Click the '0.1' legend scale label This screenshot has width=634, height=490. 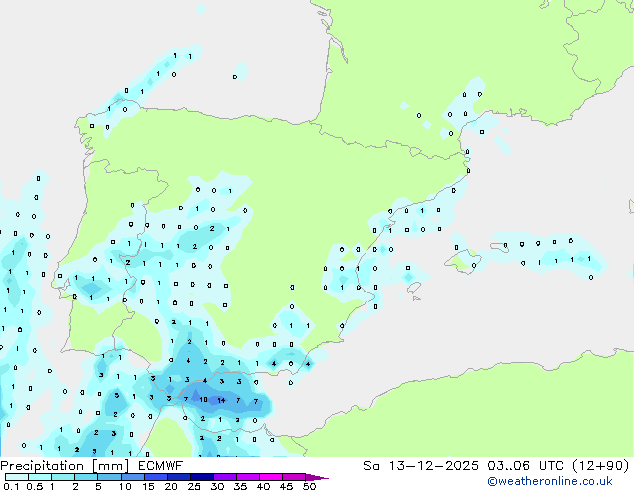(11, 486)
